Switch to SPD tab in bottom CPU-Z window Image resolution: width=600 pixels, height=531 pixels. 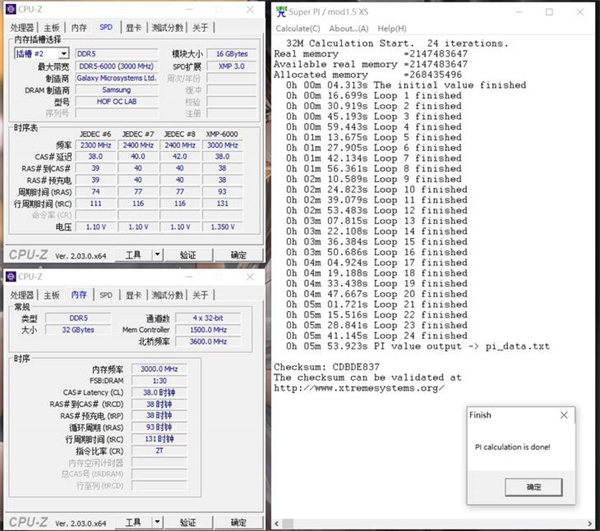[x=106, y=294]
